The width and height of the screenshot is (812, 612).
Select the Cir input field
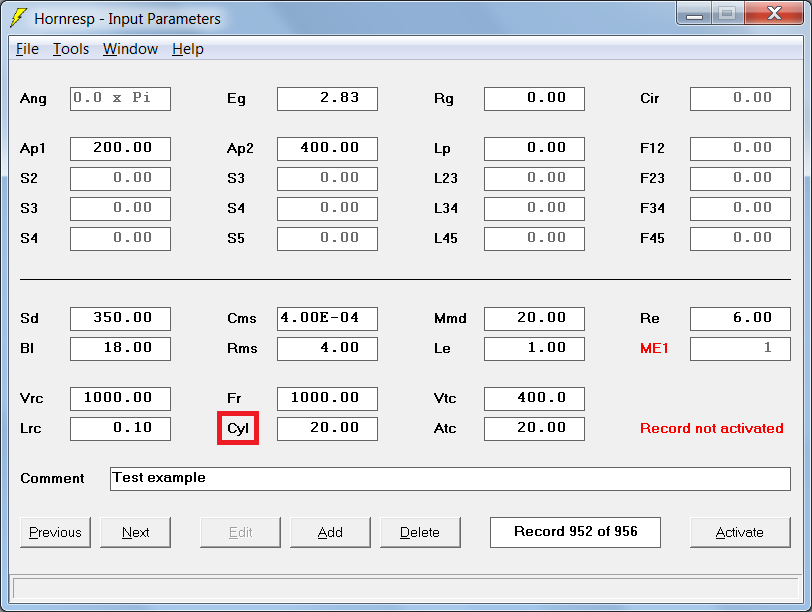click(x=740, y=98)
